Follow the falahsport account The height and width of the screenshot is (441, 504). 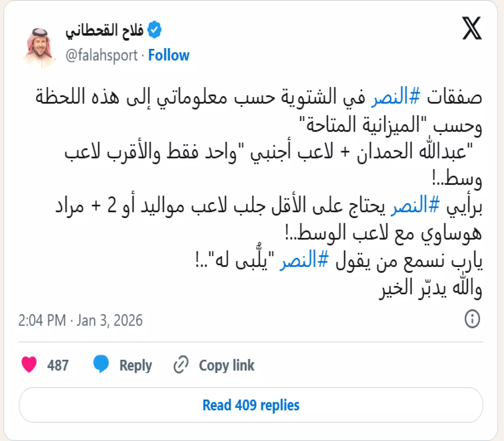pyautogui.click(x=169, y=55)
